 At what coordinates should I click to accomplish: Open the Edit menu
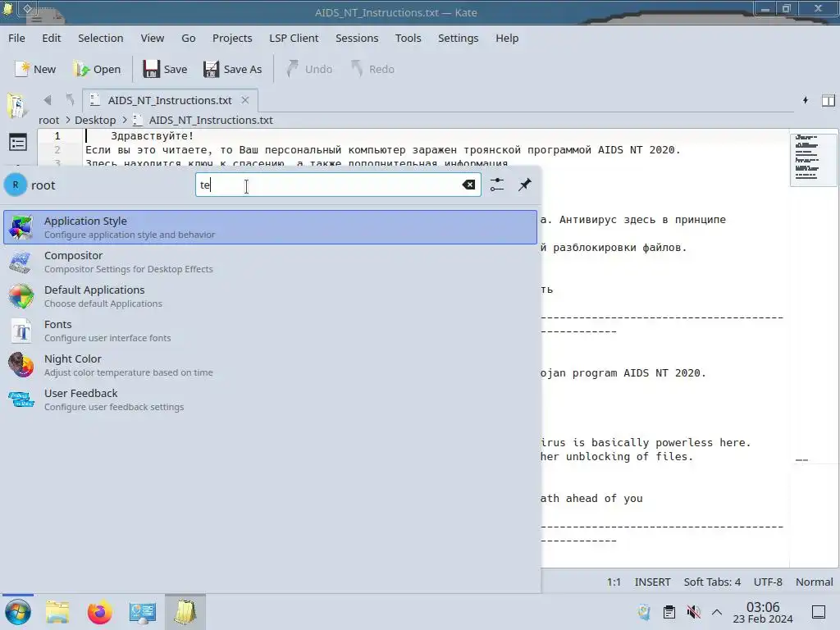pyautogui.click(x=52, y=38)
